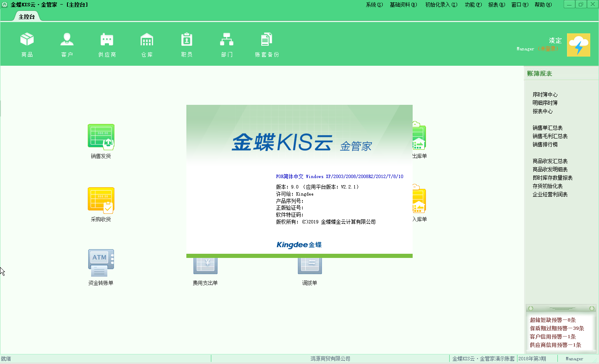Open the 报表(R) menu
This screenshot has width=599, height=364.
(x=496, y=5)
